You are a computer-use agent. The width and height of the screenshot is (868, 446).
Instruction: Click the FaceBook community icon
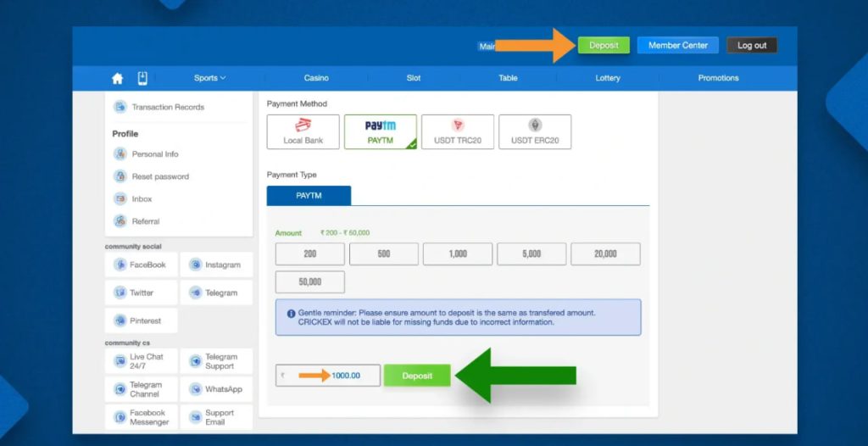(x=120, y=265)
